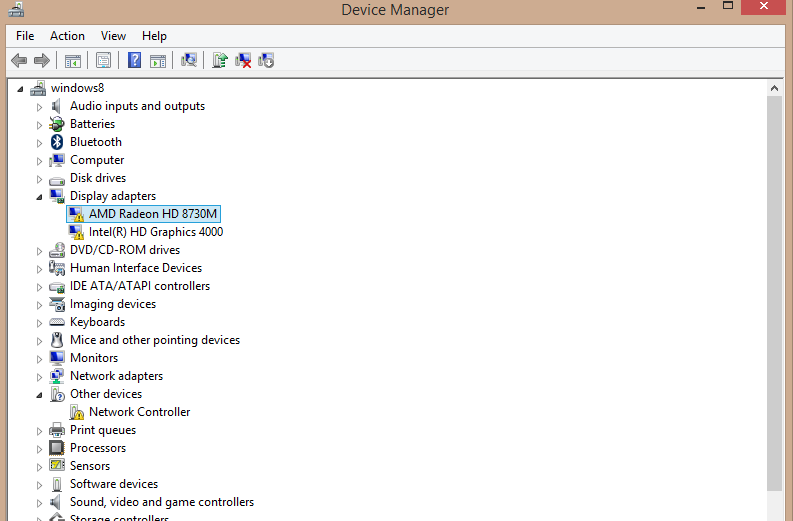Image resolution: width=793 pixels, height=521 pixels.
Task: Select the Computer category label
Action: [97, 160]
